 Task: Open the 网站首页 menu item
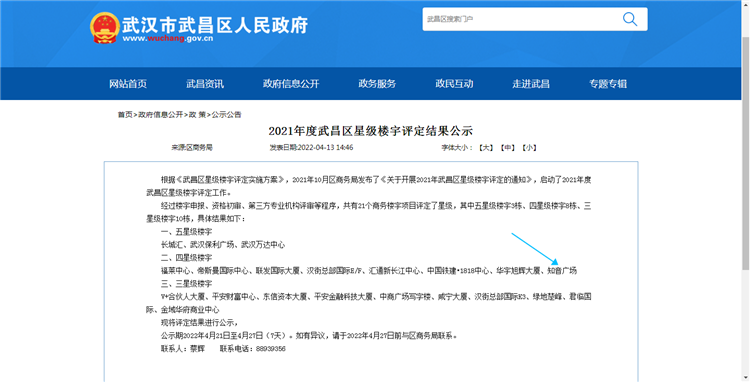pos(128,84)
